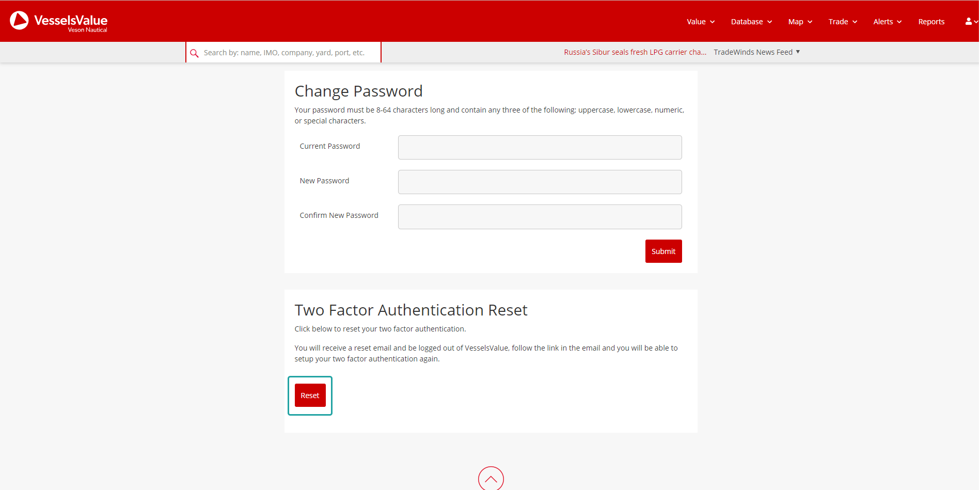Open the user account icon menu
980x490 pixels.
tap(968, 21)
